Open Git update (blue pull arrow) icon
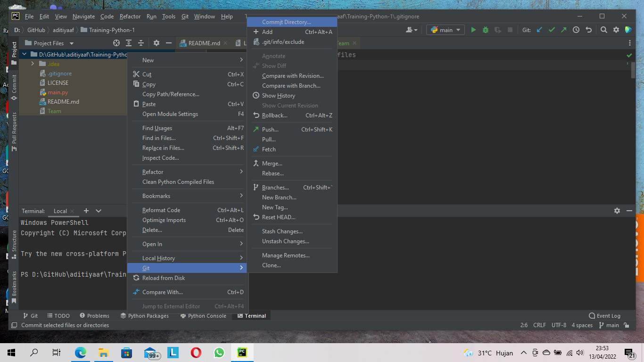 coord(539,29)
